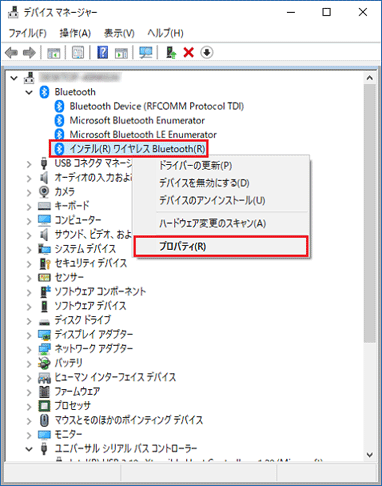
Task: Click the カメラ camera category icon
Action: tap(44, 192)
